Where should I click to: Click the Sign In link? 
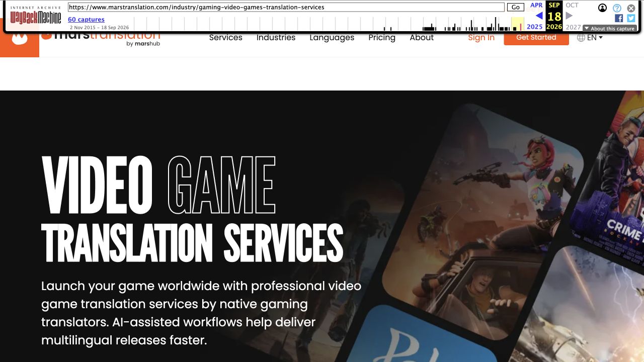(x=481, y=38)
